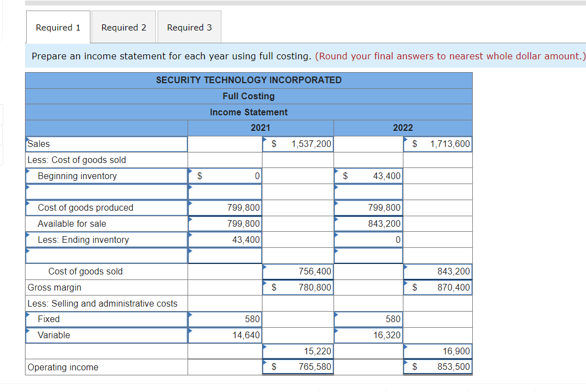Click the indented Cost of goods sold total label
This screenshot has width=586, height=392.
[85, 272]
